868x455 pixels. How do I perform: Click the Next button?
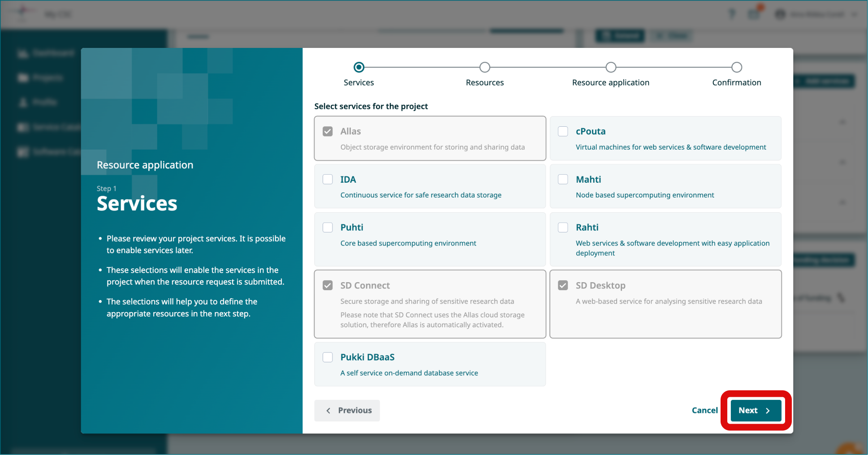755,410
